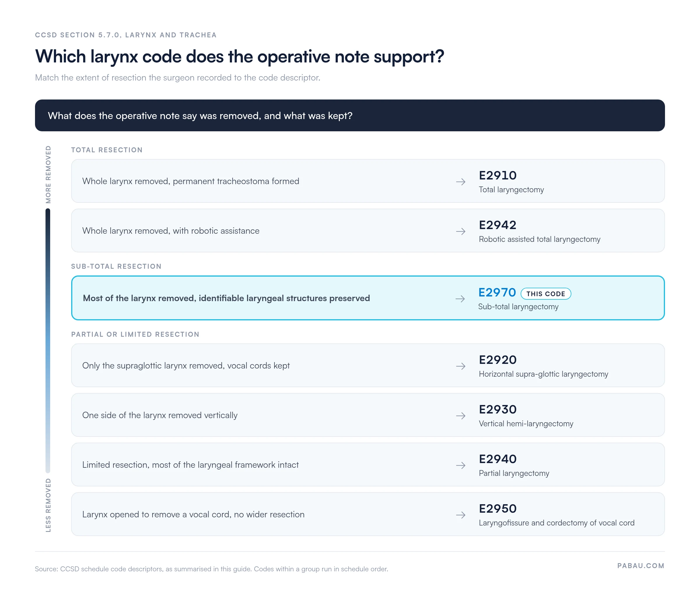Viewport: 700px width, 604px height.
Task: Select code E2910
Action: click(x=498, y=175)
